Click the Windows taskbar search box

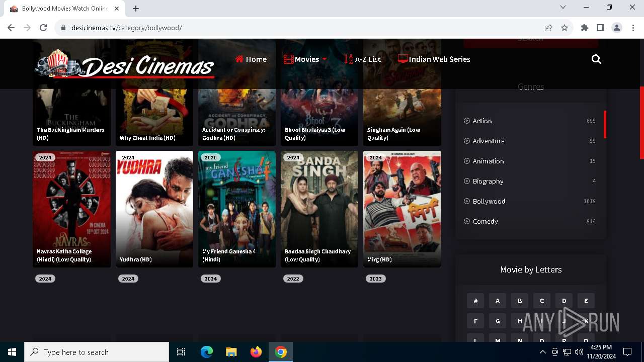(97, 352)
